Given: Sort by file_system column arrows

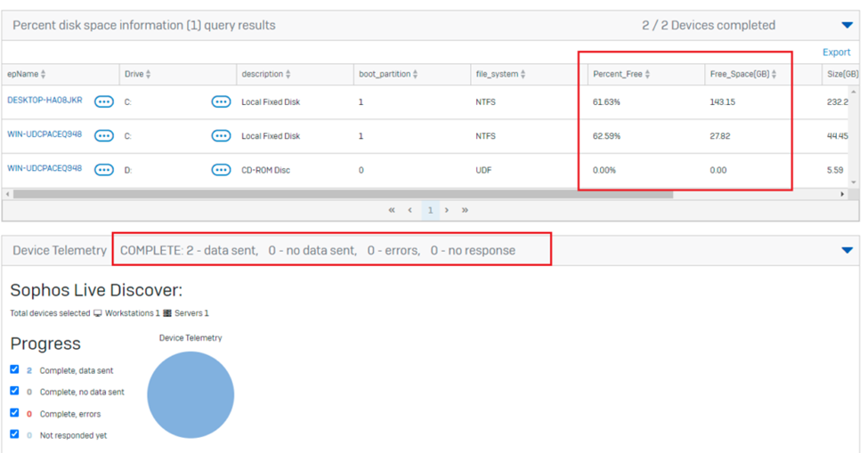Looking at the screenshot, I should click(523, 74).
